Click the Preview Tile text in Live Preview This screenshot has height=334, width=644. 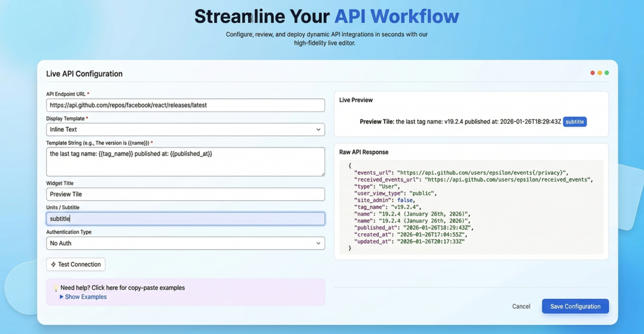(377, 122)
